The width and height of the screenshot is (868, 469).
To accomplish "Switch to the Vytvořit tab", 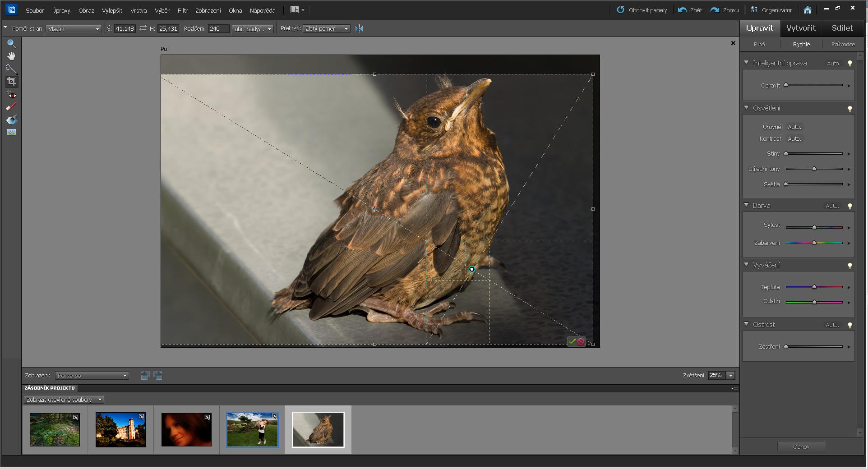I will [801, 28].
